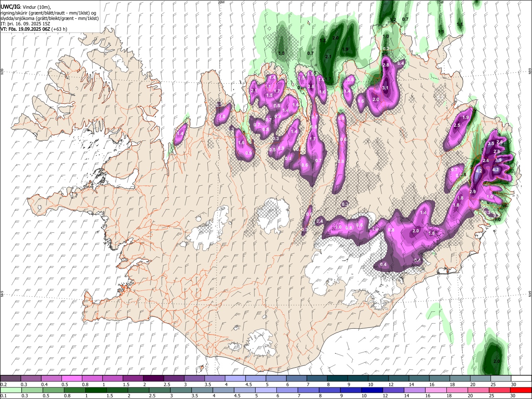
Task: Click the darkest green swatch labeled 1 in the lower legend row
Action: point(96,390)
